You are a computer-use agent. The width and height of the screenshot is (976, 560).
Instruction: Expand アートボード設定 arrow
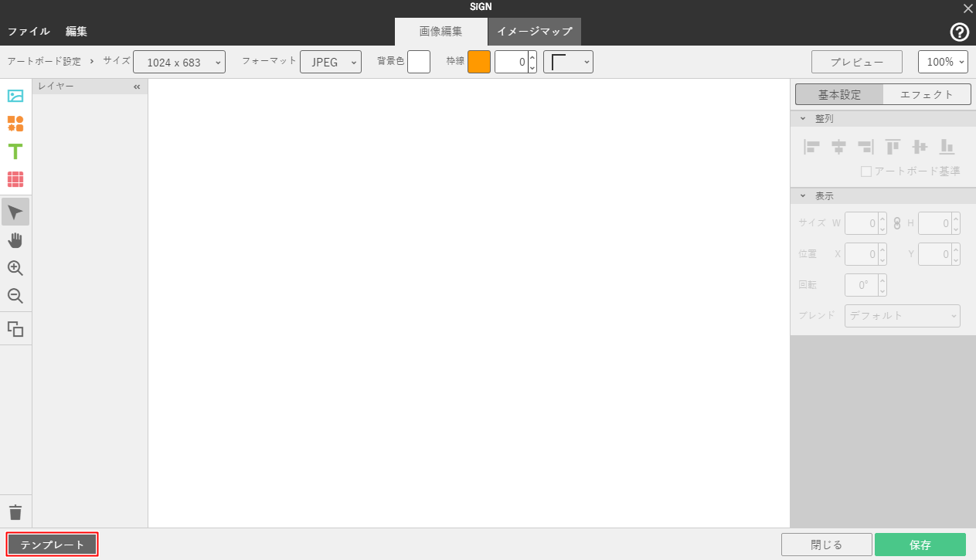click(x=92, y=60)
